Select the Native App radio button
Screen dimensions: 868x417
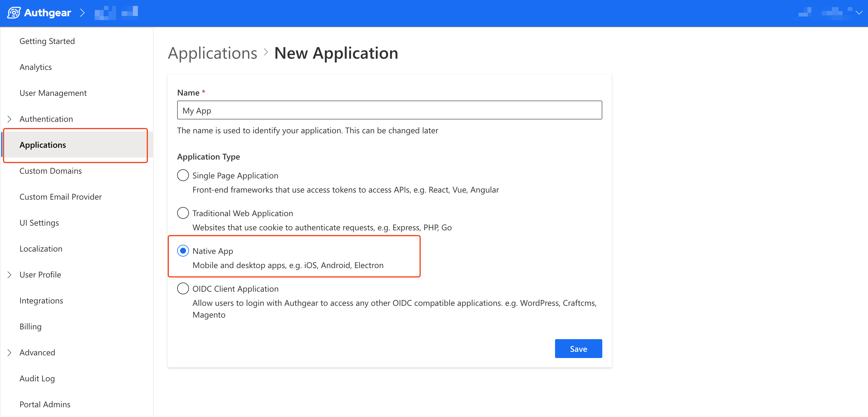(183, 251)
